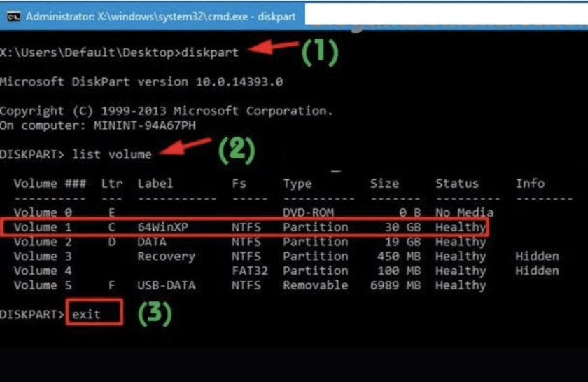Viewport: 588px width, 382px height.
Task: Click '30 GB' size value
Action: point(402,227)
